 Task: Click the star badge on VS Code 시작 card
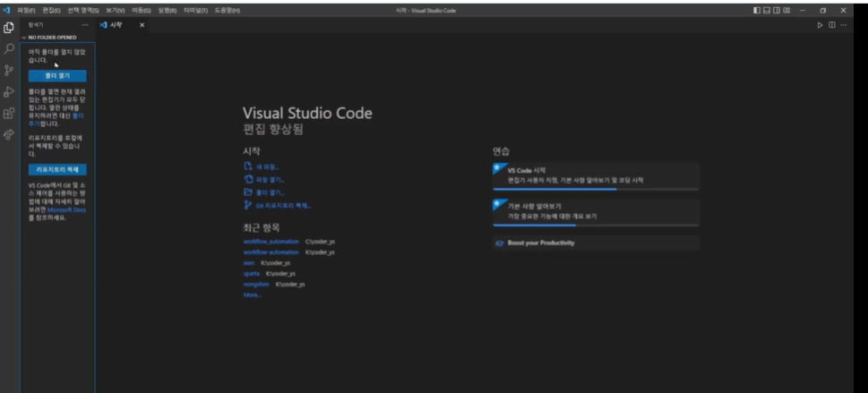pyautogui.click(x=496, y=167)
